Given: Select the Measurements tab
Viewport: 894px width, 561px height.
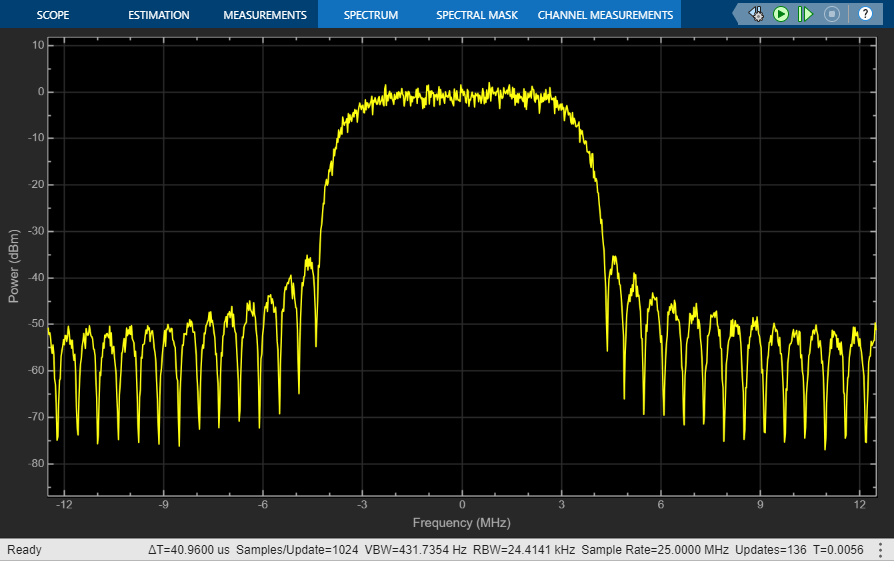Looking at the screenshot, I should (265, 15).
